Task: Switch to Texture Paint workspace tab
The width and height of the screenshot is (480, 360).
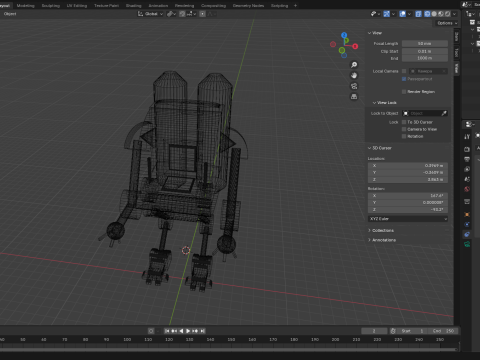Action: (x=106, y=6)
